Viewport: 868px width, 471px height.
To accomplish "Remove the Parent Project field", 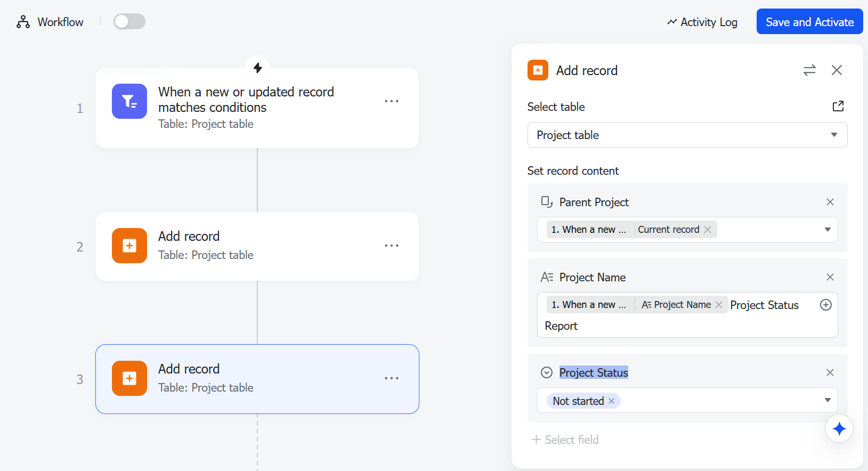I will (x=830, y=202).
